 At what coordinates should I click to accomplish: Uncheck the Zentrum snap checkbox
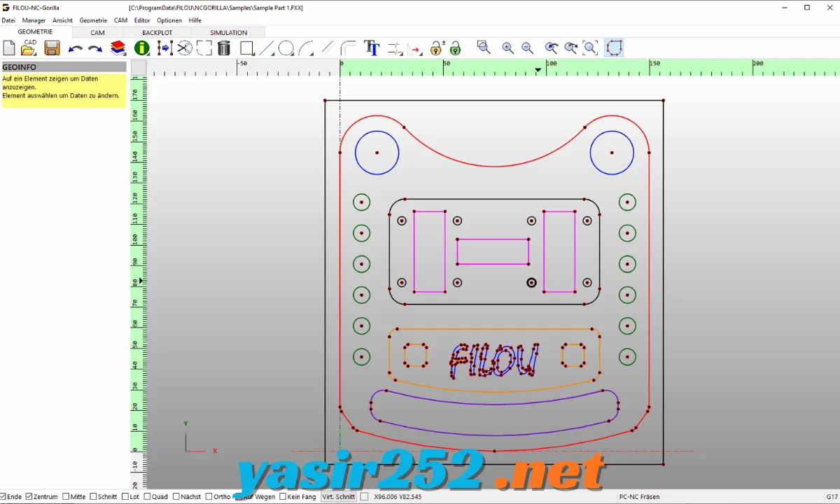[29, 496]
